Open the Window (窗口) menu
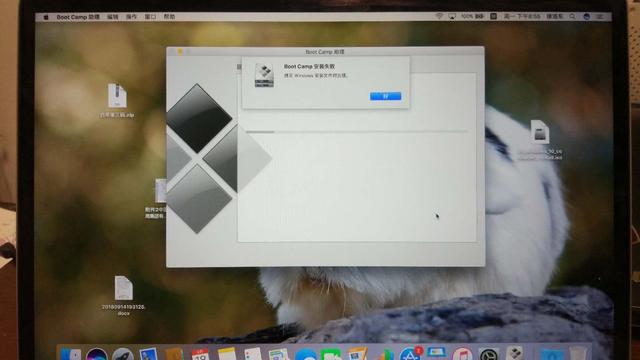 point(150,17)
